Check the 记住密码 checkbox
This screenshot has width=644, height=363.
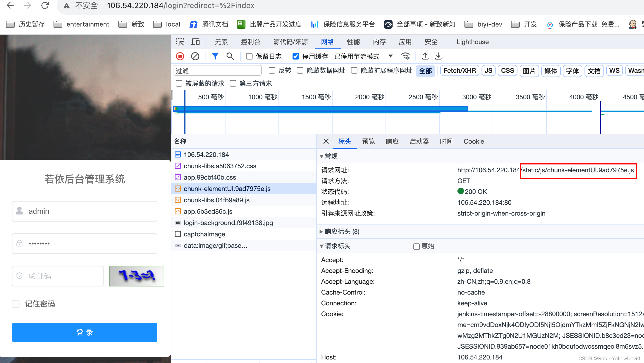(16, 304)
